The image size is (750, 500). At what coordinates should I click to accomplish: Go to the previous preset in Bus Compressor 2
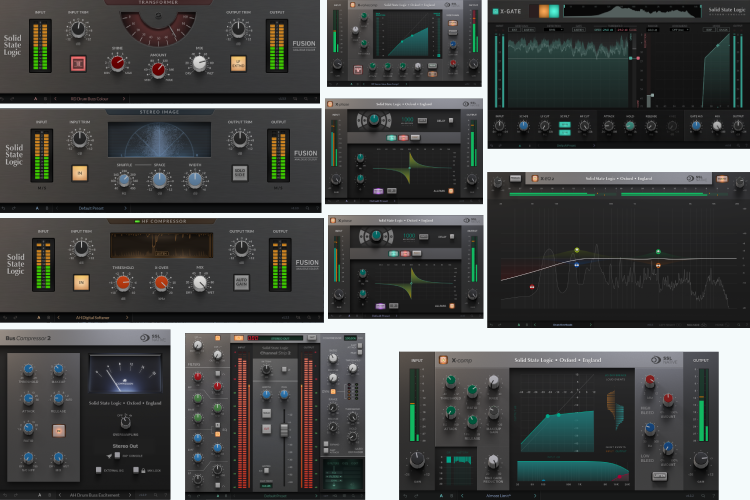coord(60,495)
